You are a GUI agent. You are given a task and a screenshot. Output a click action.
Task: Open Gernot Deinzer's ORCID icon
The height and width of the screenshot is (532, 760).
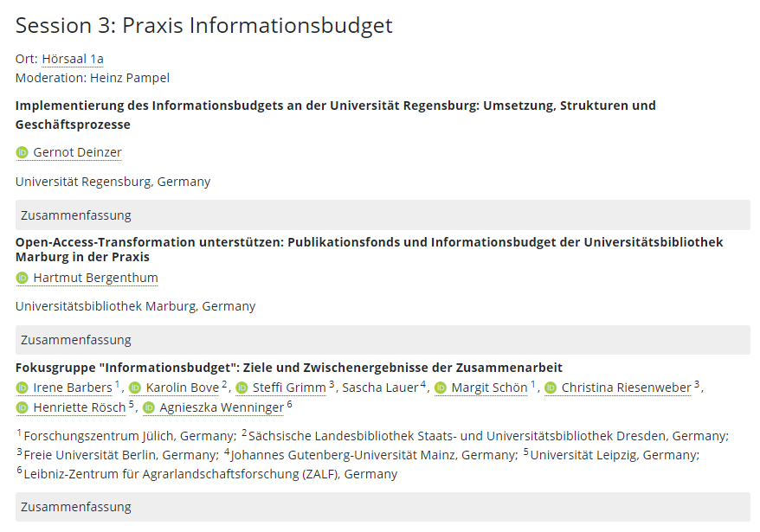(23, 152)
